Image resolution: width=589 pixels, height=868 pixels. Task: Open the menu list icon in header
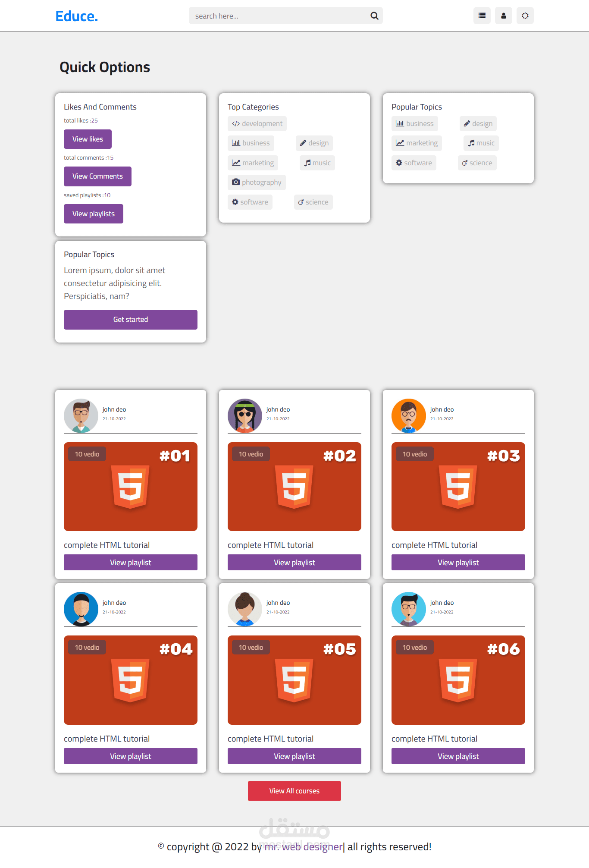coord(482,16)
